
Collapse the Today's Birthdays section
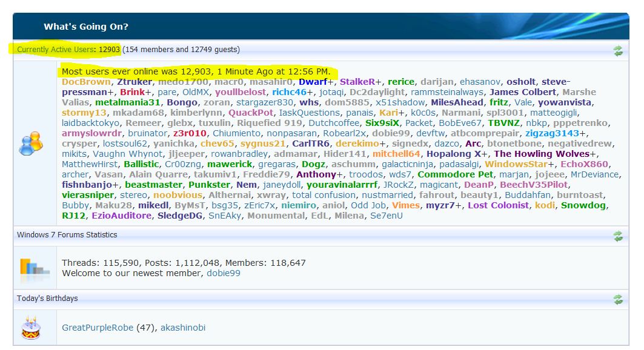coord(618,300)
